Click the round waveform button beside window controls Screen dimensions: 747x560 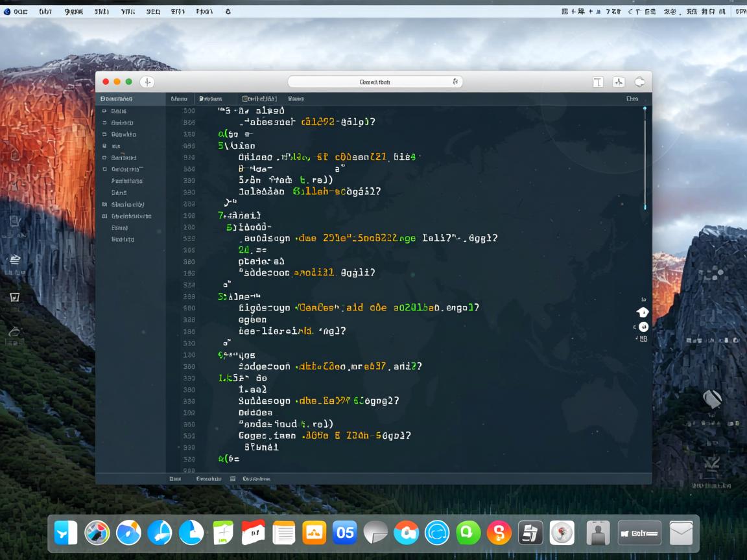[x=147, y=82]
